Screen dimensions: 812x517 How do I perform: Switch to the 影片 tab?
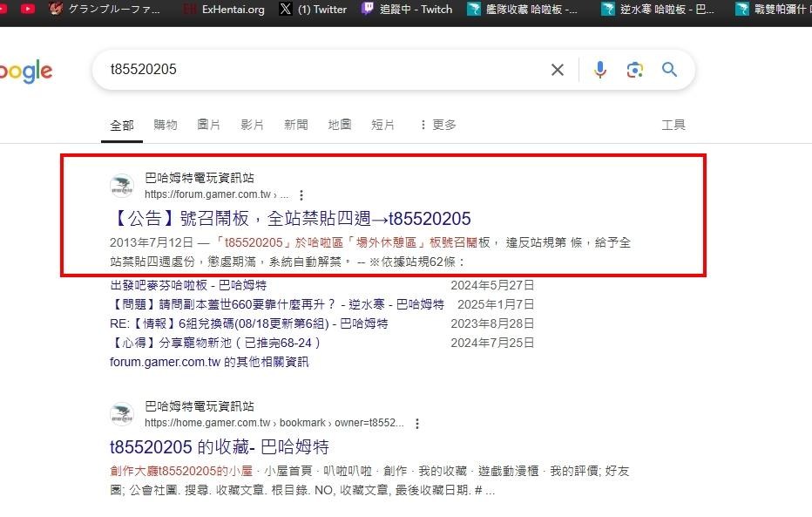[252, 125]
